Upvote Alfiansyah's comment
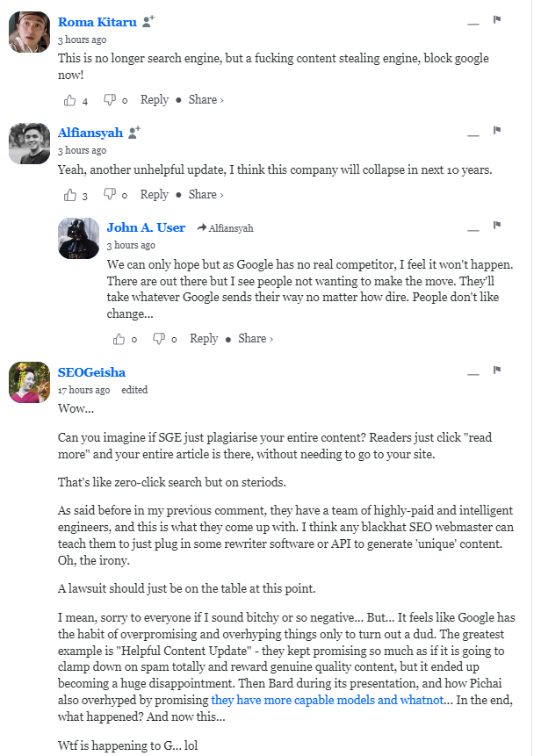The width and height of the screenshot is (541, 756). (70, 195)
